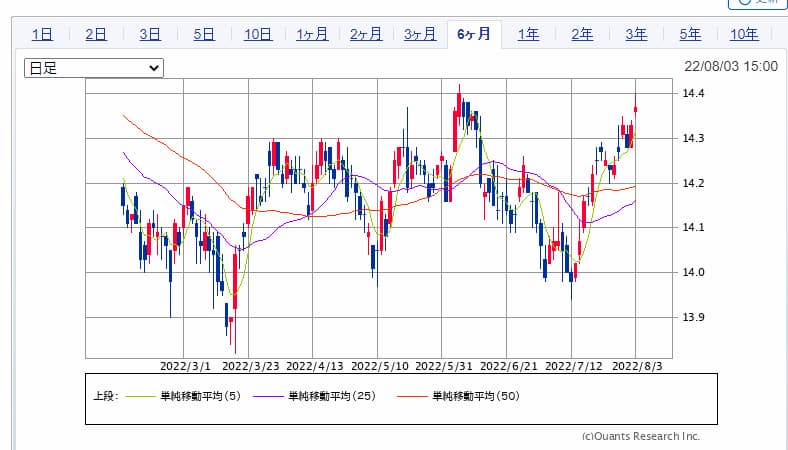Select the 1ヶ月 range tab
Screen dimensions: 788x450
tap(312, 34)
